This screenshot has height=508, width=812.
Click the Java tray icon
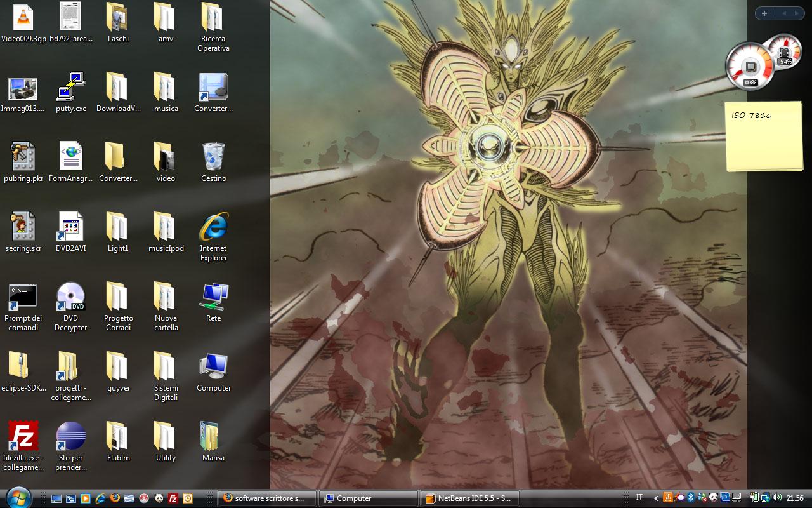tap(668, 498)
